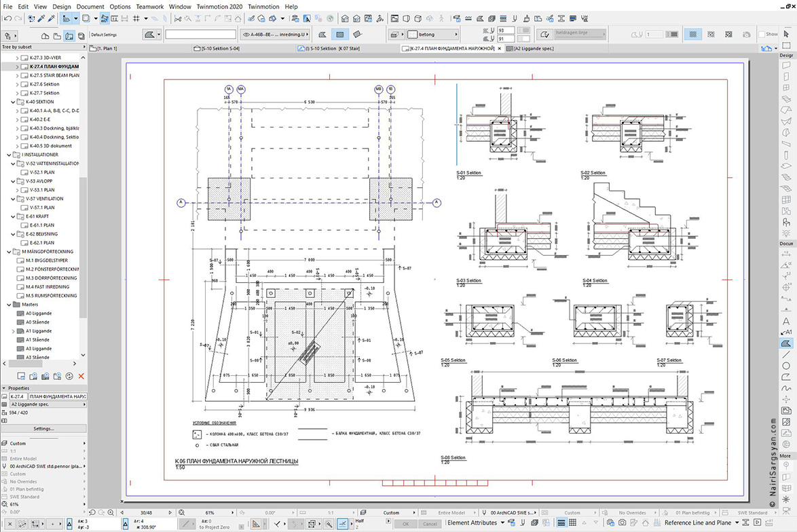The image size is (797, 532).
Task: Click the Undo arrow icon
Action: click(x=7, y=19)
